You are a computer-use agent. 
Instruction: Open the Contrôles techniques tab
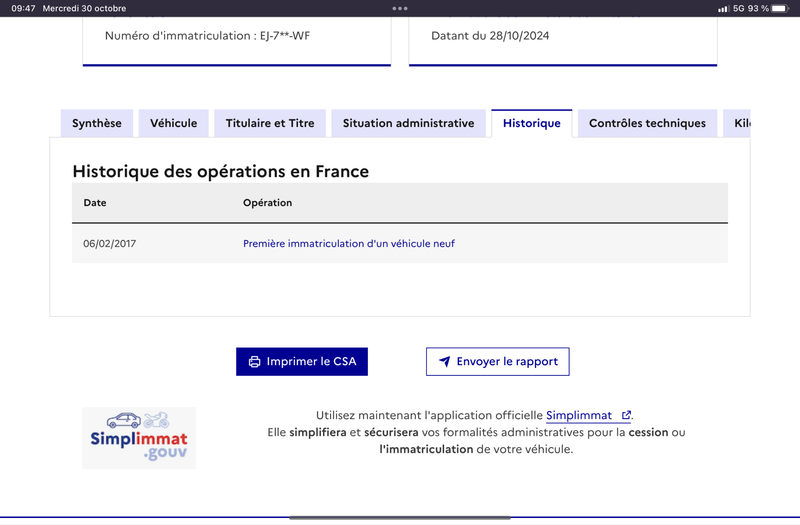click(x=647, y=123)
